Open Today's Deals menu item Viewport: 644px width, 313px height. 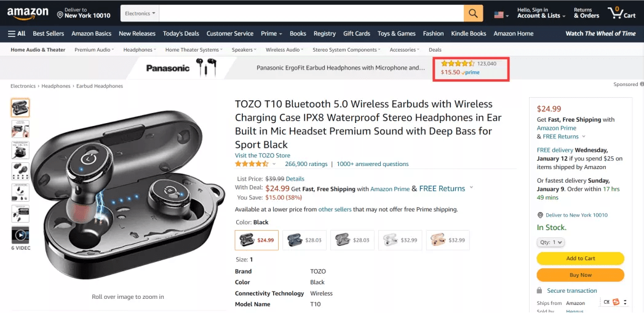point(181,34)
